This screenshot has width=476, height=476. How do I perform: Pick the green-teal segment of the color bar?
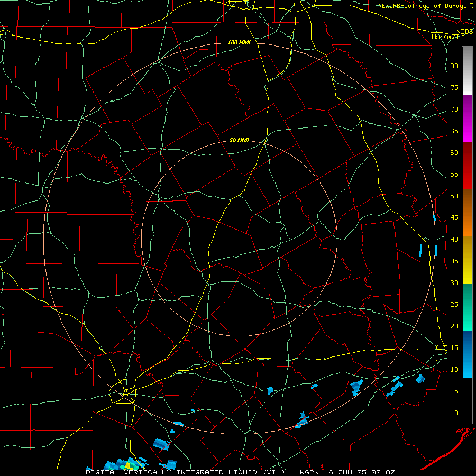pos(467,307)
